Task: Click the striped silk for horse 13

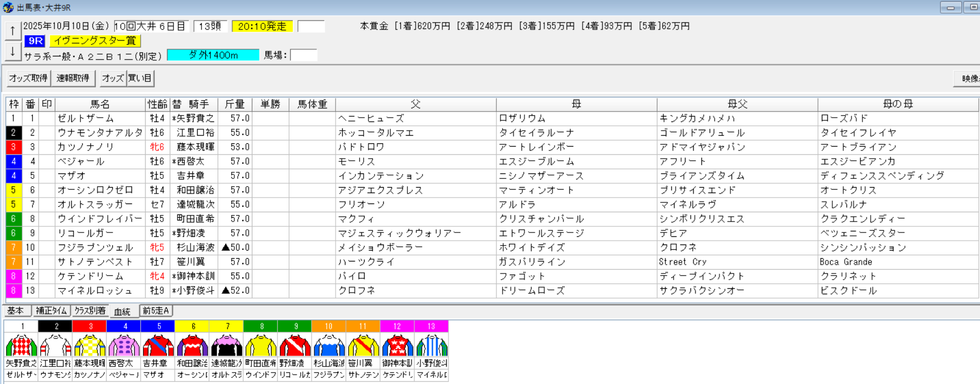Action: 431,346
